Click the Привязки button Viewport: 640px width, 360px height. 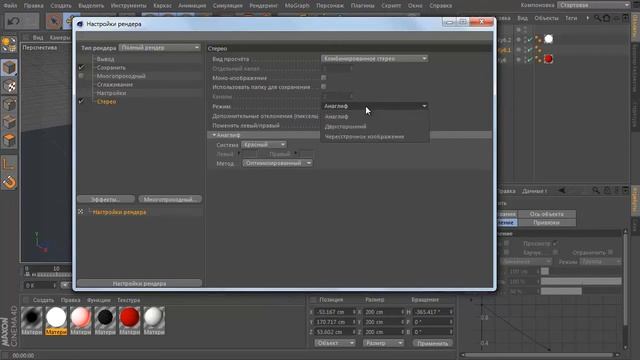[x=547, y=223]
